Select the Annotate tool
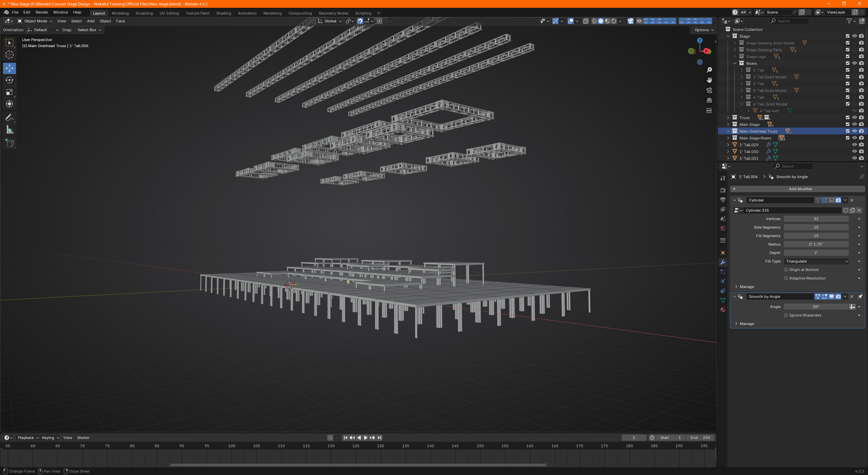868x475 pixels. point(9,117)
